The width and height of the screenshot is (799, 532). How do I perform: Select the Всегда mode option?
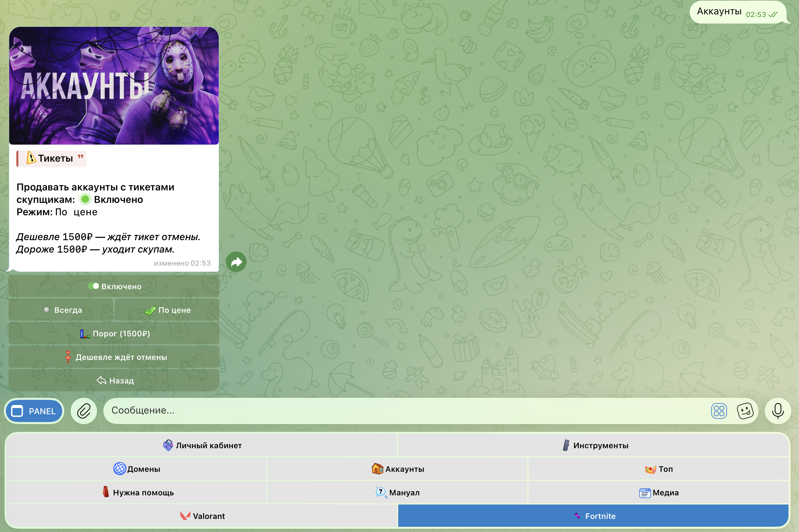pos(61,310)
